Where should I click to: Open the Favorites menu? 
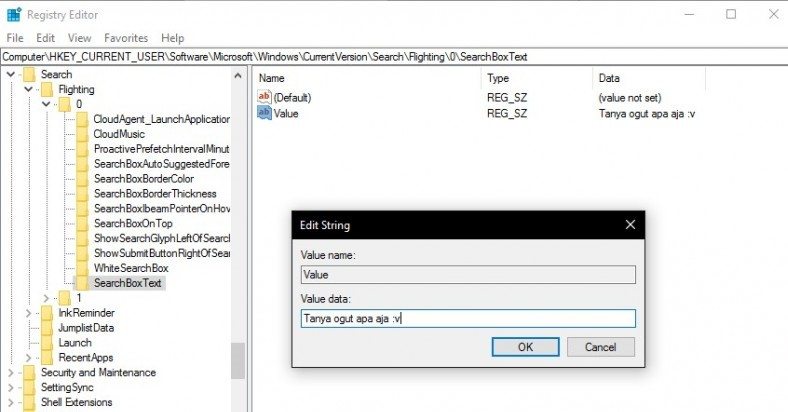point(126,38)
